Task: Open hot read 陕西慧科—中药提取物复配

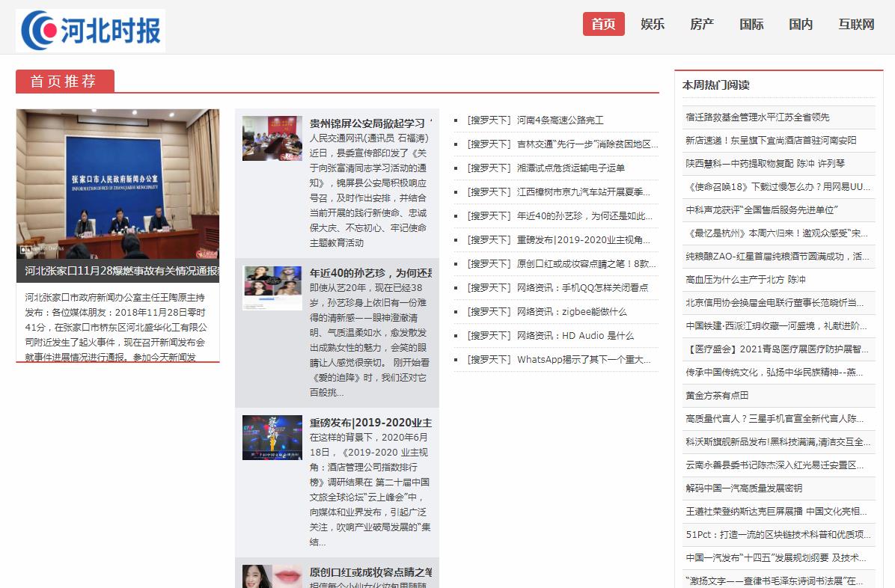Action: 765,163
